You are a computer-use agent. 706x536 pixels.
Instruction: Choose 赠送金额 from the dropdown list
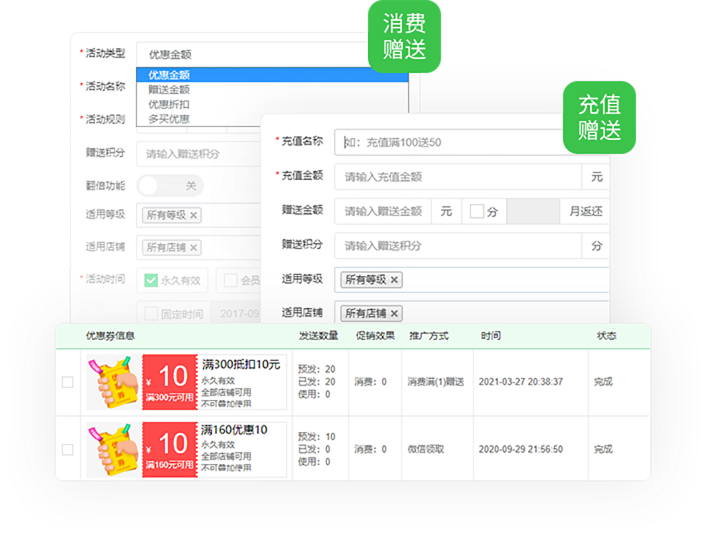168,89
